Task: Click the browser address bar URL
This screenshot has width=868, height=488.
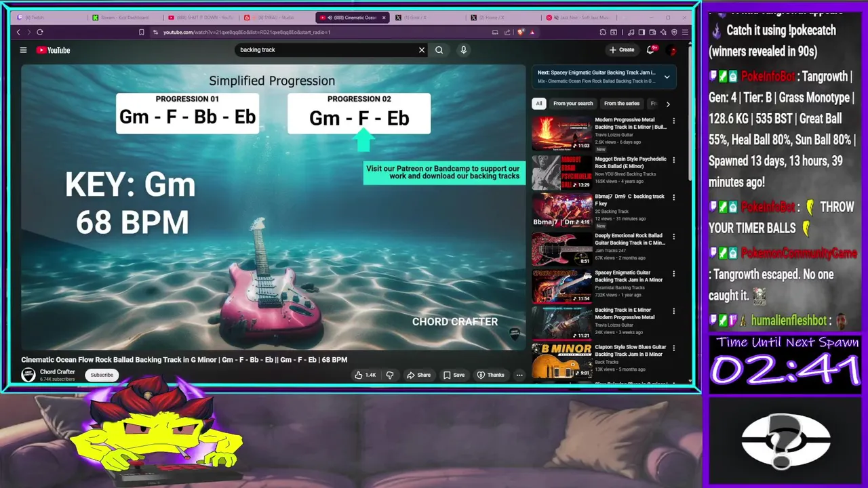Action: click(x=246, y=32)
